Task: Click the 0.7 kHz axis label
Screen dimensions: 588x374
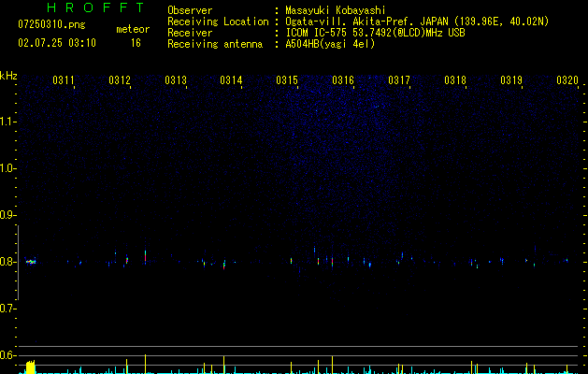Action: 7,309
